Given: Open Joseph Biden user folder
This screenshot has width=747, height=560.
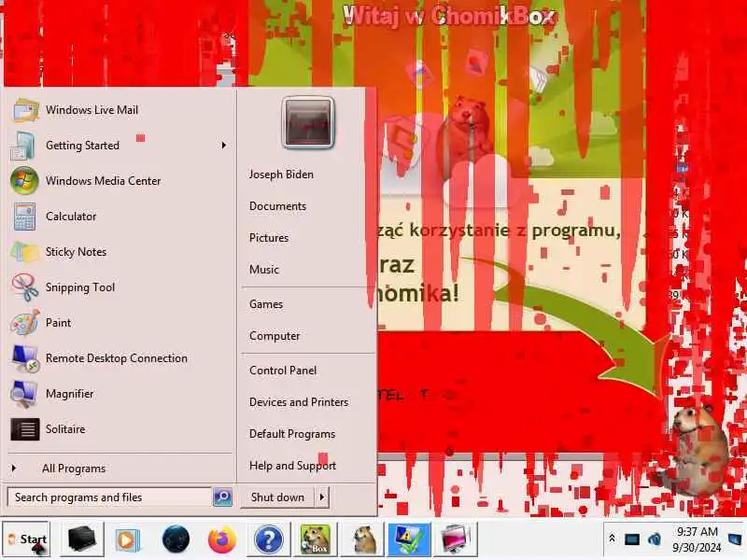Looking at the screenshot, I should pyautogui.click(x=281, y=175).
